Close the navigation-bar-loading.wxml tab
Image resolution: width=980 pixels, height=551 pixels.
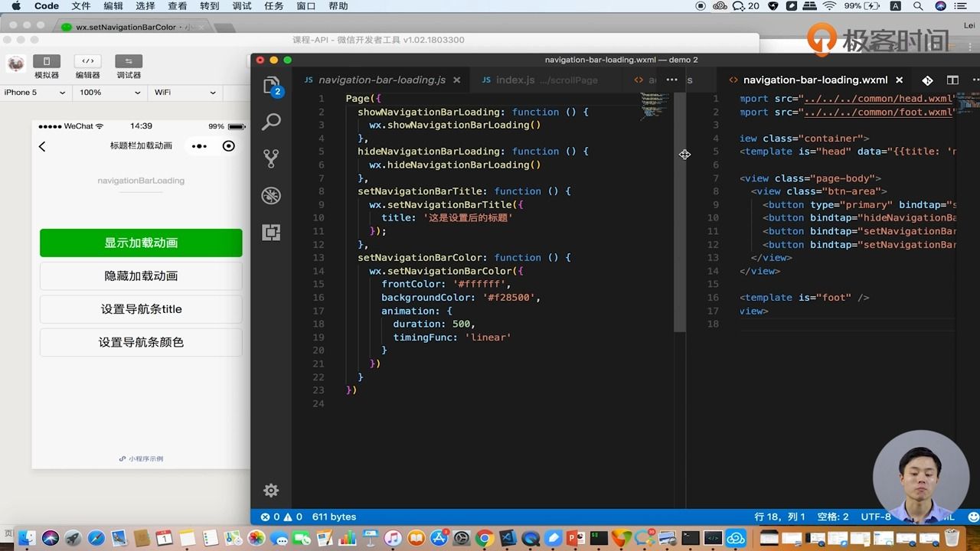[x=900, y=80]
